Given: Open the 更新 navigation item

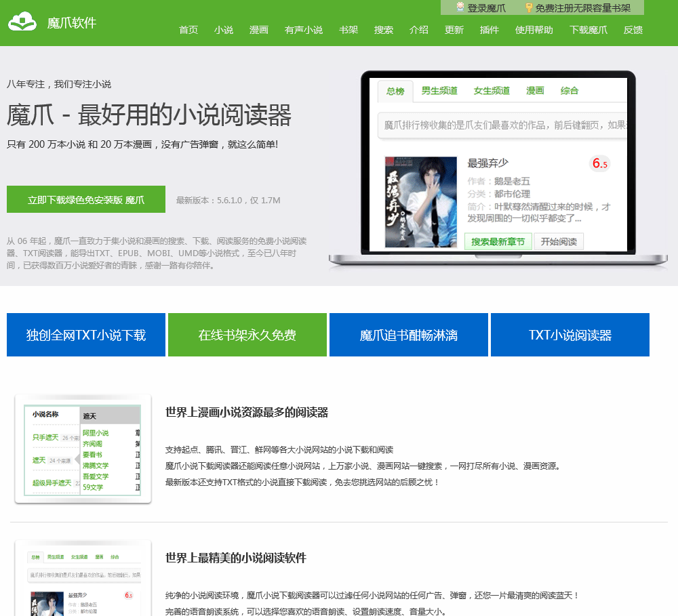Looking at the screenshot, I should [454, 30].
